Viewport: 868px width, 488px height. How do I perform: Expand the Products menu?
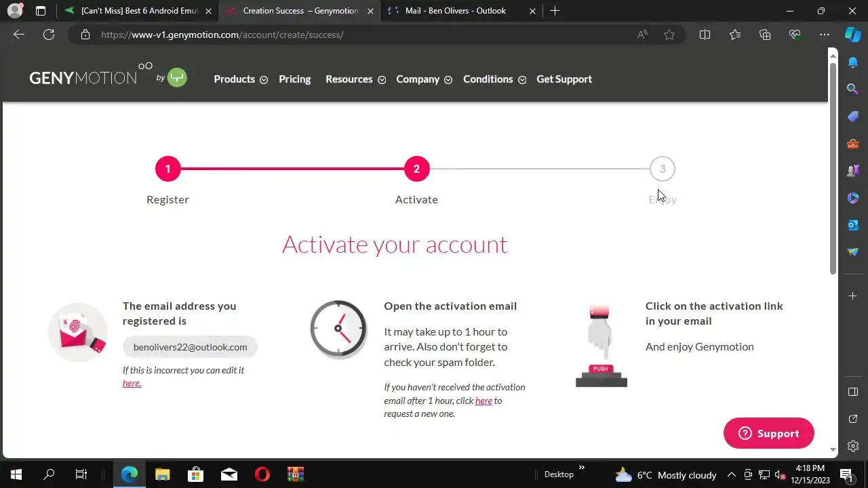[241, 79]
